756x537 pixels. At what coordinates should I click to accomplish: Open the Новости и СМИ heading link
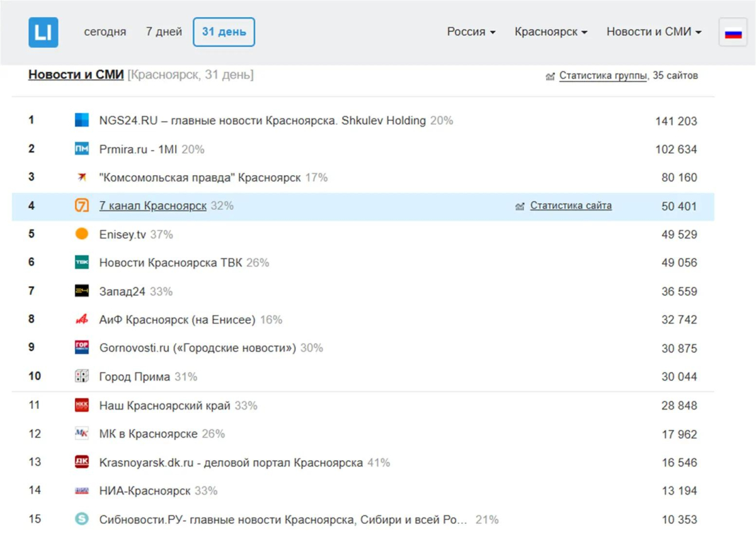click(76, 75)
